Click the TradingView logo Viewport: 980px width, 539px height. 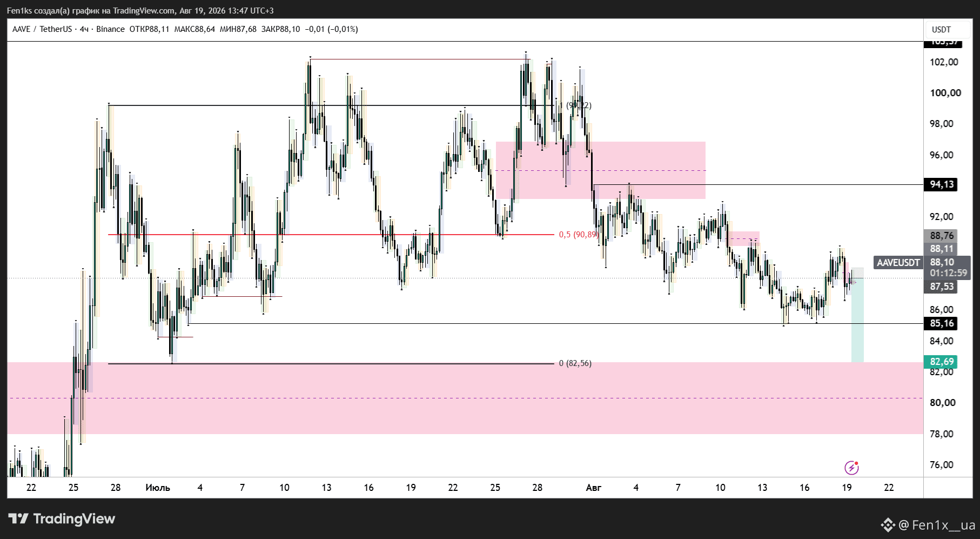[x=62, y=519]
